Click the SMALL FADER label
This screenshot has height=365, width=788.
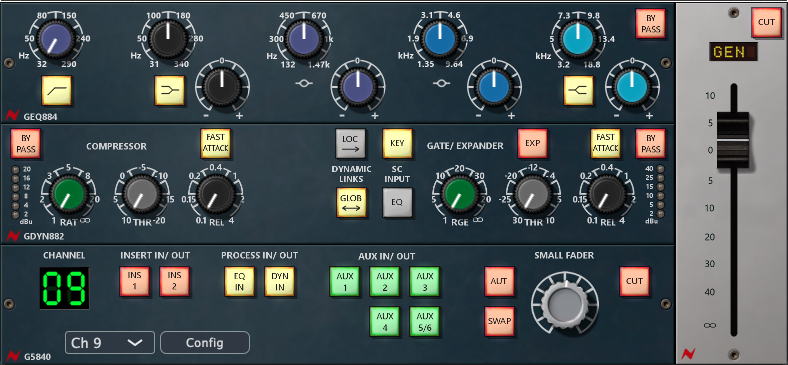point(564,255)
